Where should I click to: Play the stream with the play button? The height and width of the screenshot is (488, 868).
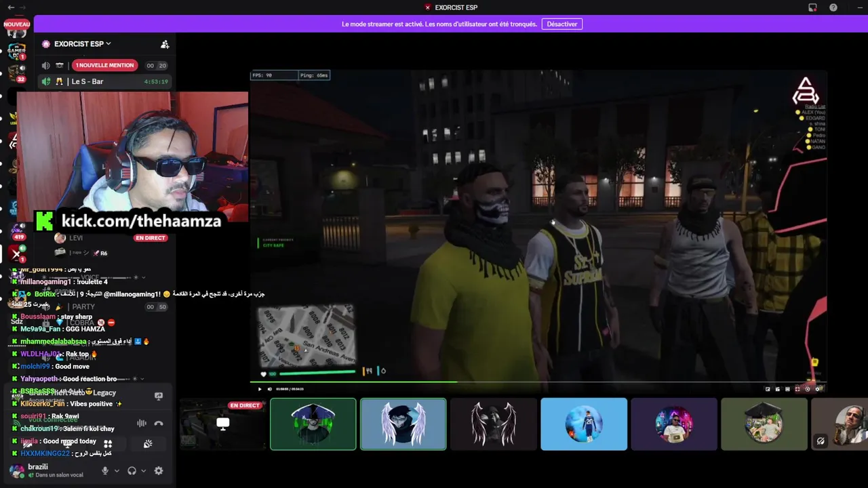259,389
